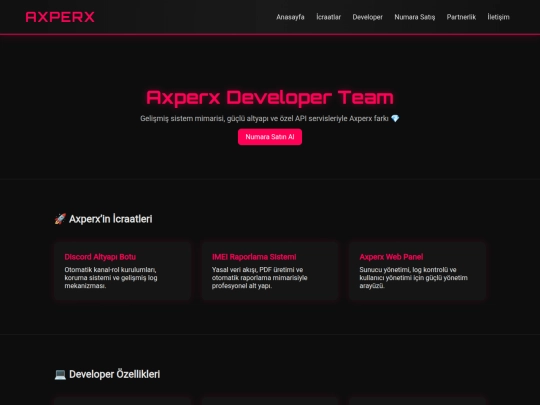Click the Web Panel card description text
The width and height of the screenshot is (540, 405).
(x=414, y=278)
